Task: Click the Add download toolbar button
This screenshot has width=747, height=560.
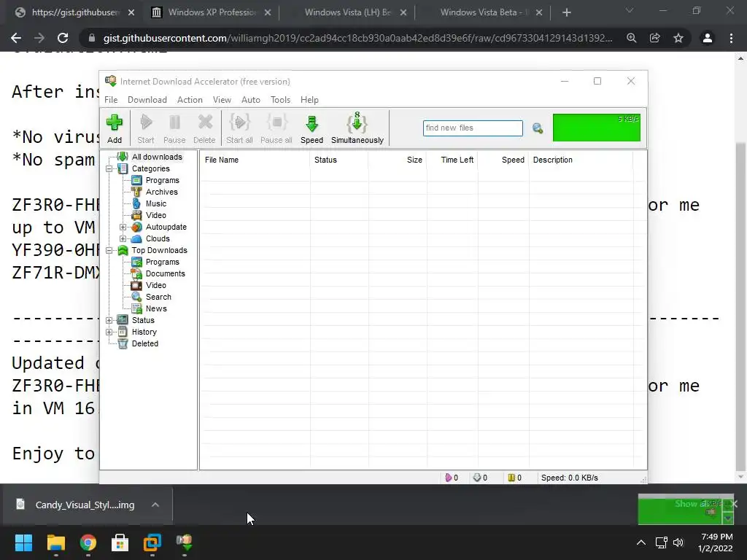Action: [x=115, y=128]
